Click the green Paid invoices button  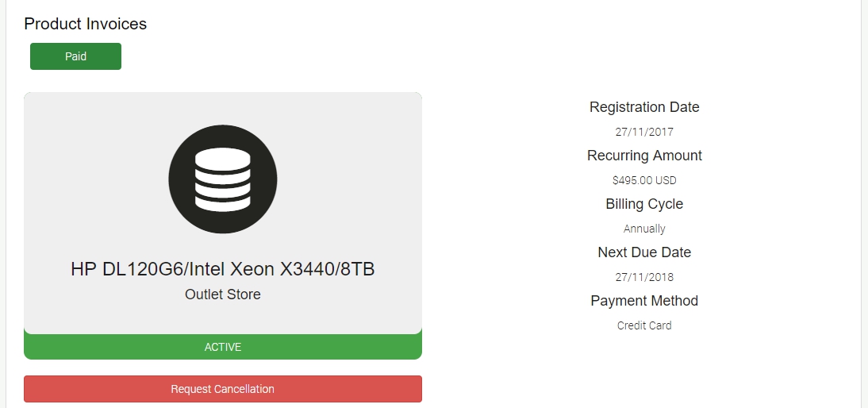pyautogui.click(x=75, y=56)
